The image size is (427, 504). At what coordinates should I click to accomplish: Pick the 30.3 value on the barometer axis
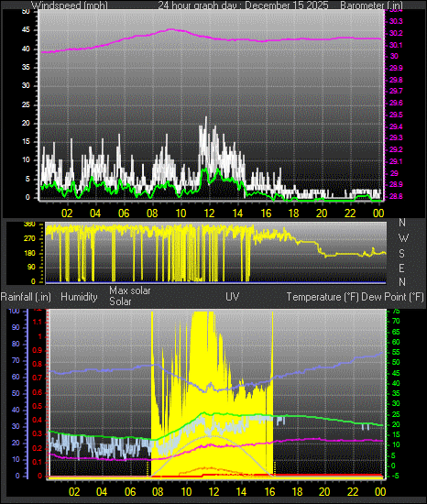tap(396, 22)
